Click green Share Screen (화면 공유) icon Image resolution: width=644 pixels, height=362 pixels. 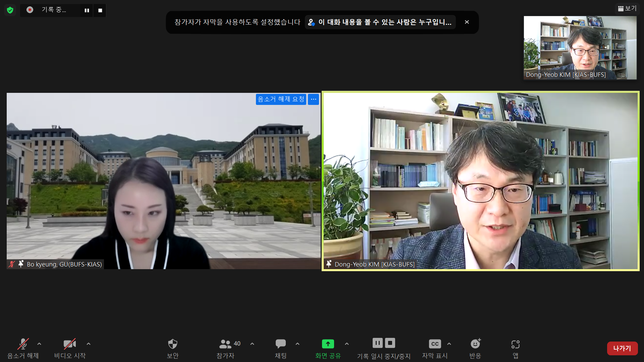click(x=328, y=344)
